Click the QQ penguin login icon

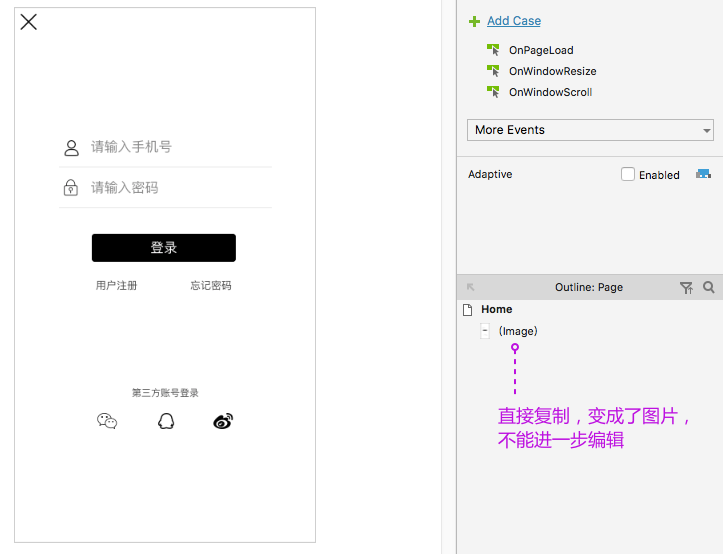(166, 421)
